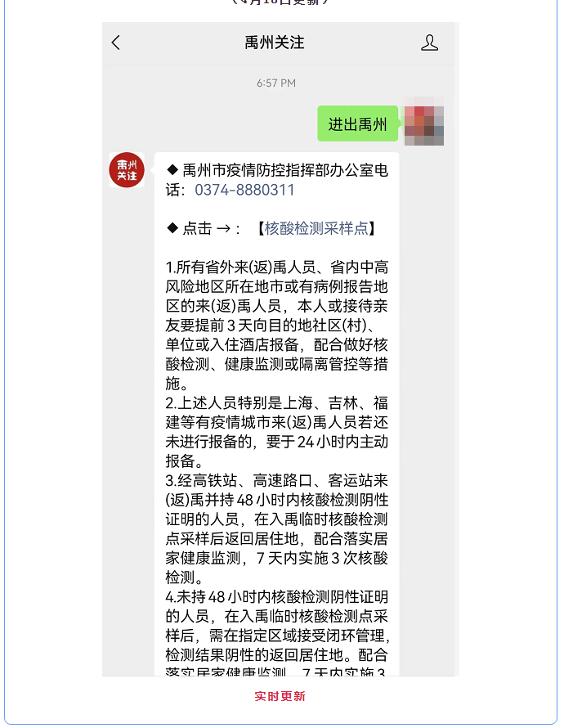Click paragraph 2 mentioning 上海、吉林、福建

click(x=276, y=432)
